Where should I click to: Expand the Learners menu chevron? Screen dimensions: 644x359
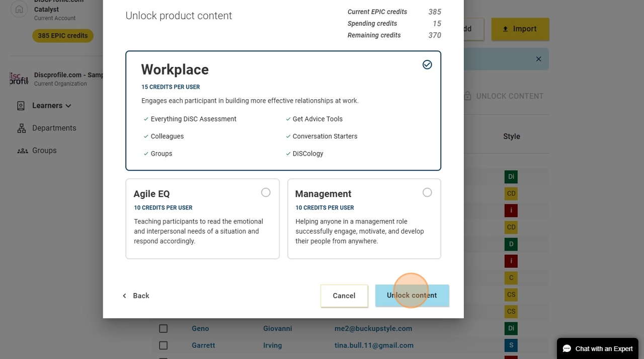point(68,106)
